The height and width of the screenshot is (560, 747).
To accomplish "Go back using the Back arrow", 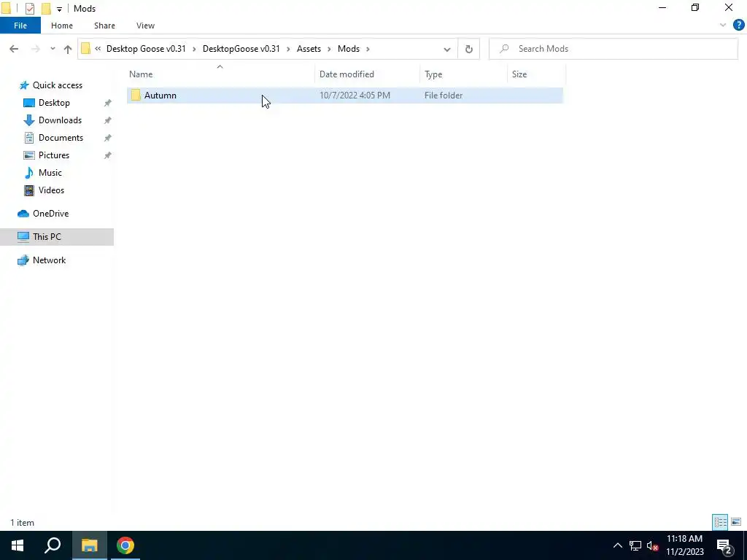I will click(14, 49).
